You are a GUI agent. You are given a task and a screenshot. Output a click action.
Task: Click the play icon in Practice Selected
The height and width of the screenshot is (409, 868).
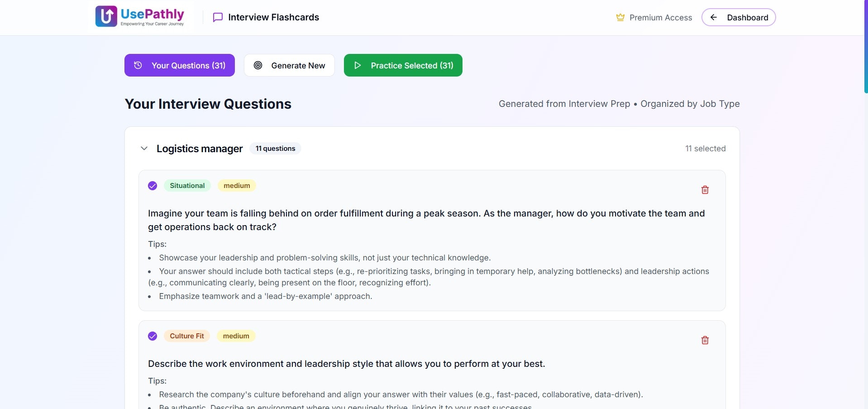358,65
